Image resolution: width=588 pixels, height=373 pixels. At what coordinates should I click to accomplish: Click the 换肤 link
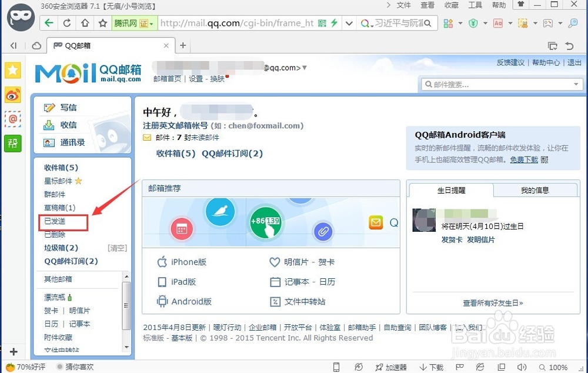click(218, 79)
